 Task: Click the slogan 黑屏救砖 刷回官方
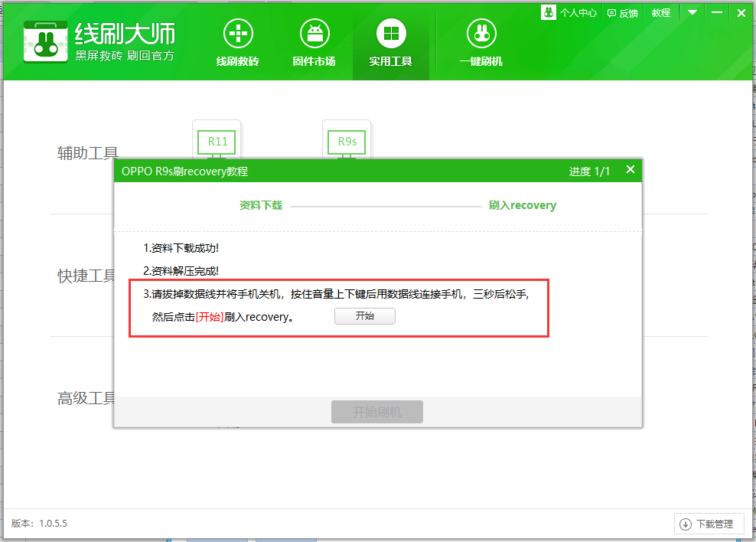click(125, 56)
